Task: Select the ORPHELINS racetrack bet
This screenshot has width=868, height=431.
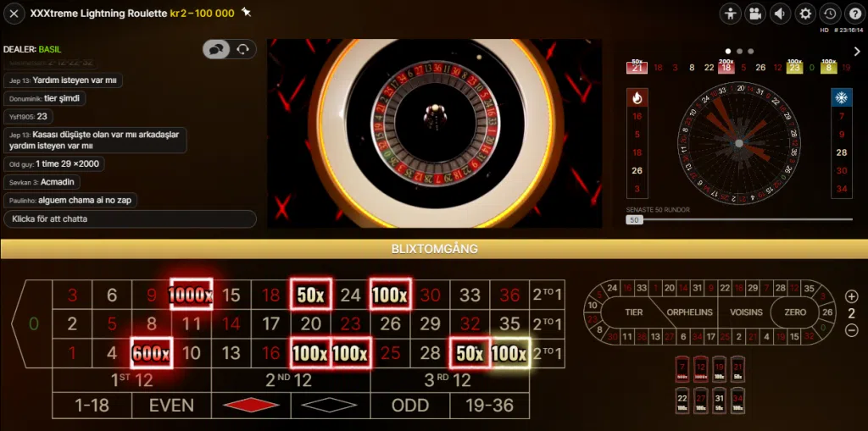Action: coord(689,312)
